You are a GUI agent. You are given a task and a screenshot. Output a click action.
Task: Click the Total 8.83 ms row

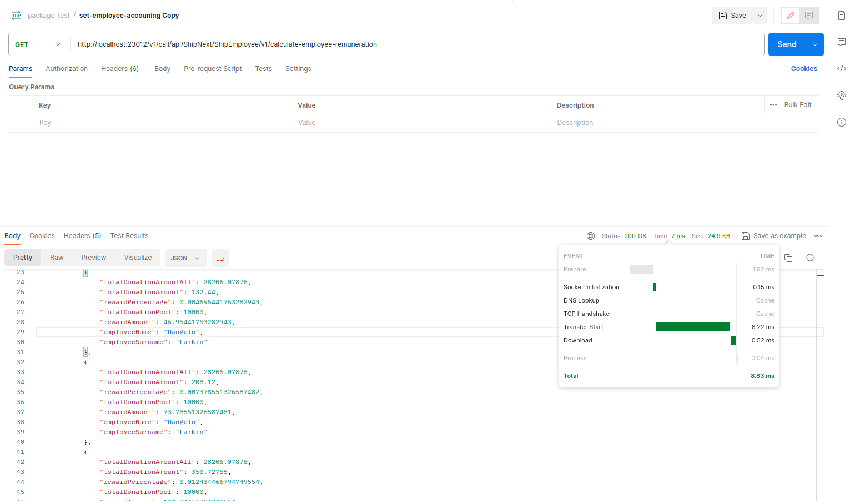(669, 376)
